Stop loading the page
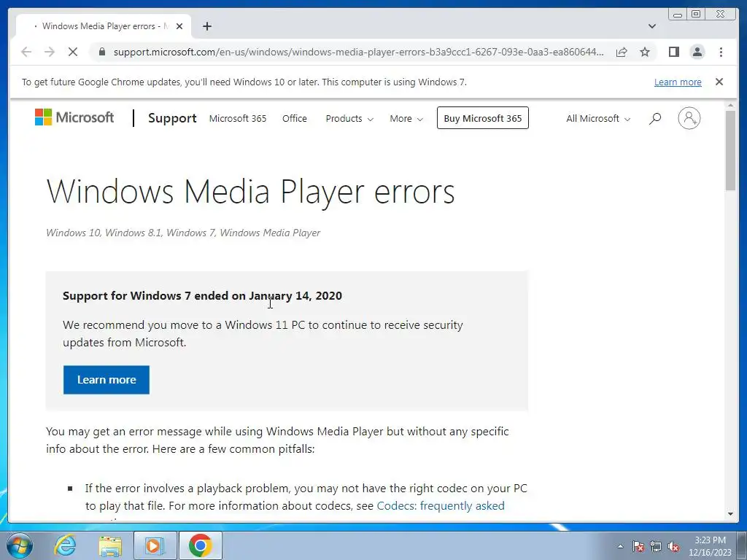The height and width of the screenshot is (560, 747). 73,52
